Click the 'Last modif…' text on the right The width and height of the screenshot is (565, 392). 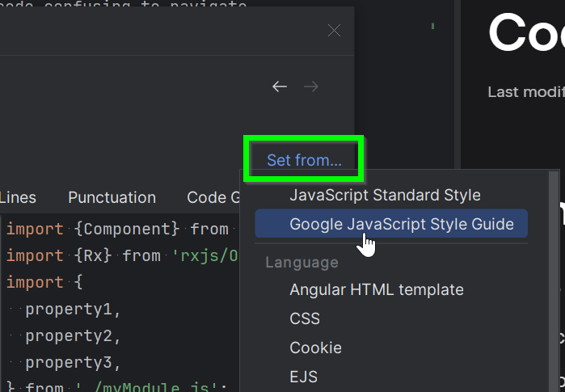pos(525,91)
